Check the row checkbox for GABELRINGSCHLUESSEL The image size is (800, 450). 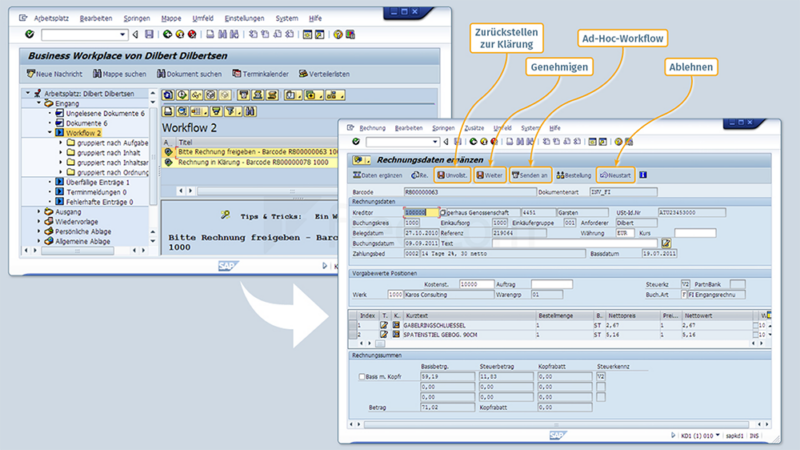pos(756,325)
